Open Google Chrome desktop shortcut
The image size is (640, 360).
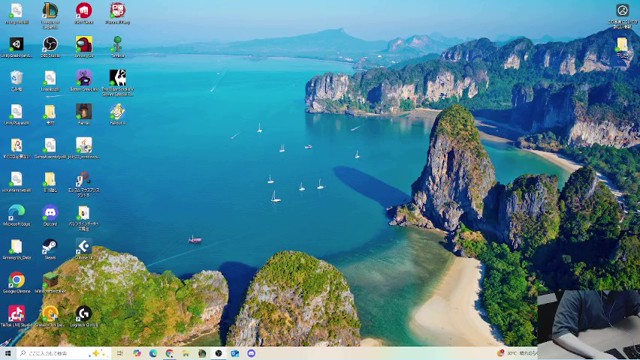pyautogui.click(x=16, y=281)
